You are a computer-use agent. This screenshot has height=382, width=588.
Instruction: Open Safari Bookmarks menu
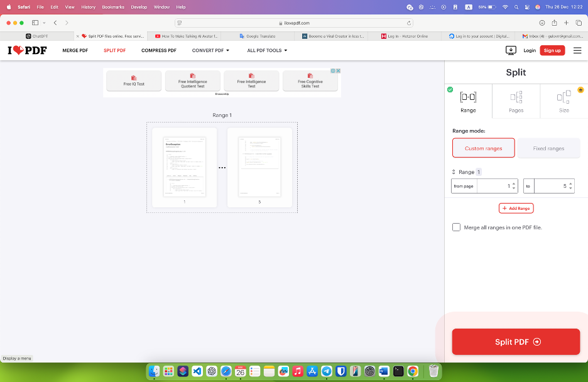[x=113, y=7]
